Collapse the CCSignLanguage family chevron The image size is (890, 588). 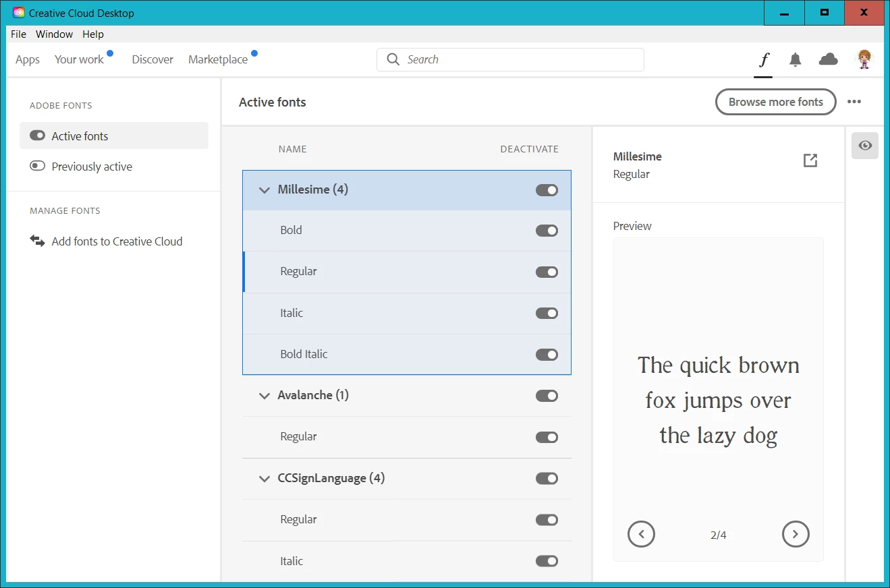(265, 479)
